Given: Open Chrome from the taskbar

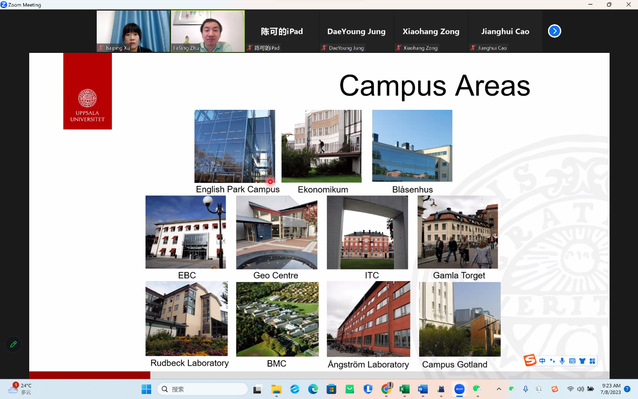Looking at the screenshot, I should coord(387,389).
